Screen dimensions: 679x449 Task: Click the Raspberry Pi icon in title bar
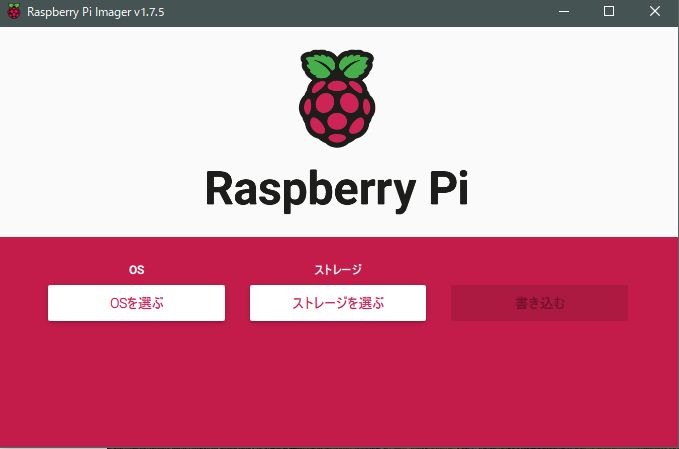[x=14, y=12]
